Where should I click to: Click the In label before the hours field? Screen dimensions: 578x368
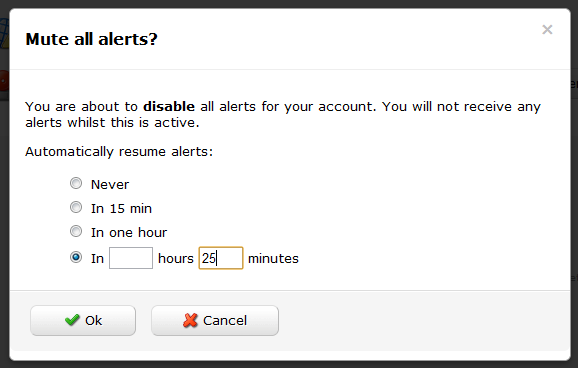(x=97, y=258)
